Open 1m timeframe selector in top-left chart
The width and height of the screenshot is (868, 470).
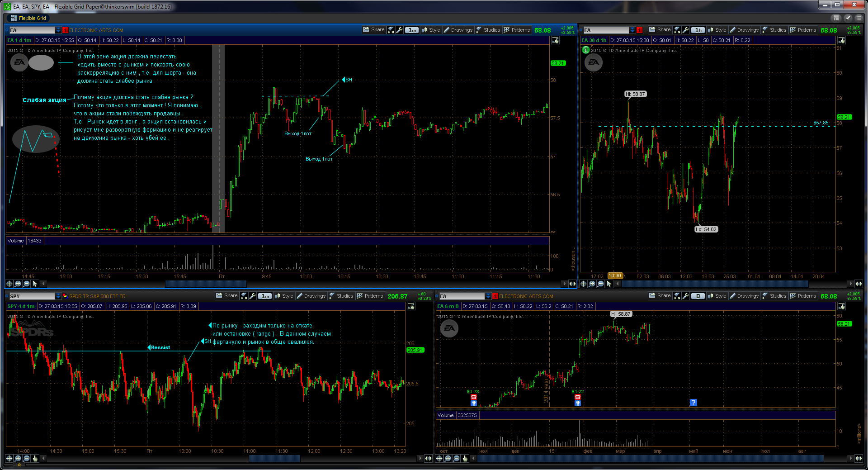412,30
